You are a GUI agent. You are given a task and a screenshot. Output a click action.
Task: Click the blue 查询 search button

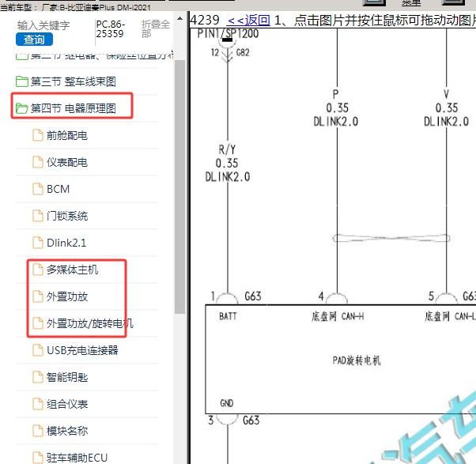(x=34, y=40)
